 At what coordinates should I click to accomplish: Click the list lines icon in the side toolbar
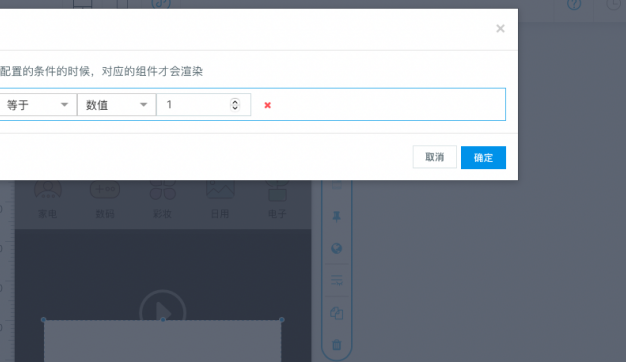coord(337,280)
